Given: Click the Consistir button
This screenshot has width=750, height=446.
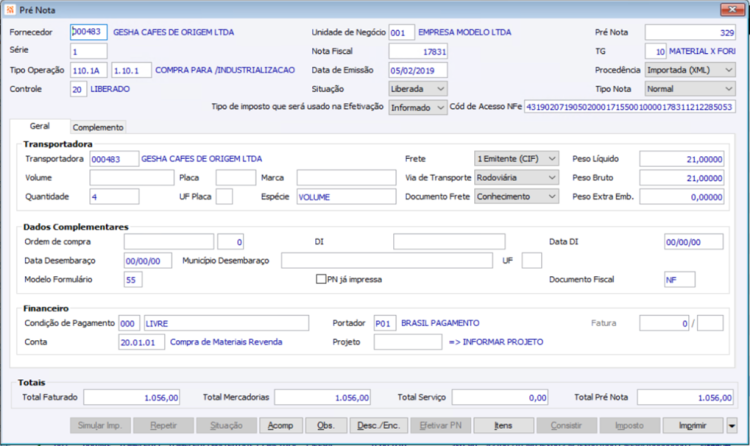Looking at the screenshot, I should tap(566, 425).
